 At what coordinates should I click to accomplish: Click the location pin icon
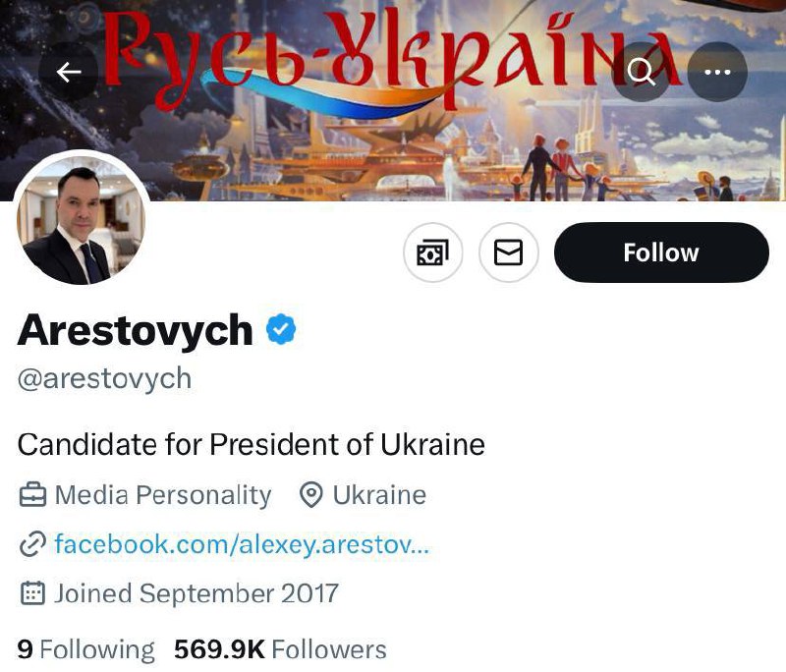point(311,495)
